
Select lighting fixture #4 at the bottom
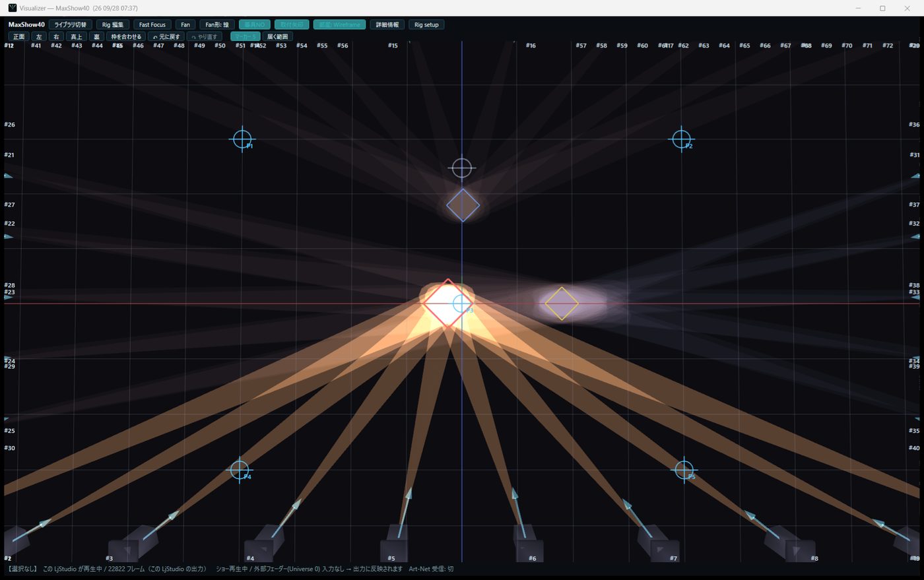pyautogui.click(x=264, y=544)
